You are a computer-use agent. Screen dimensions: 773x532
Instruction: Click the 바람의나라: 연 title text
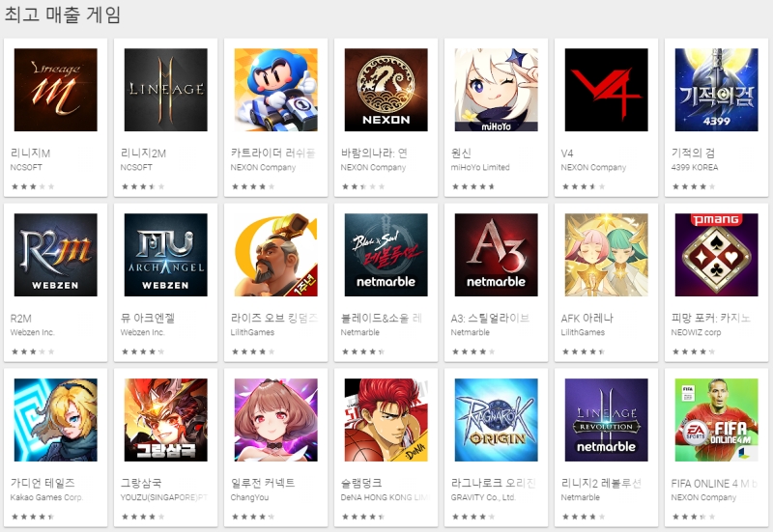coord(374,154)
